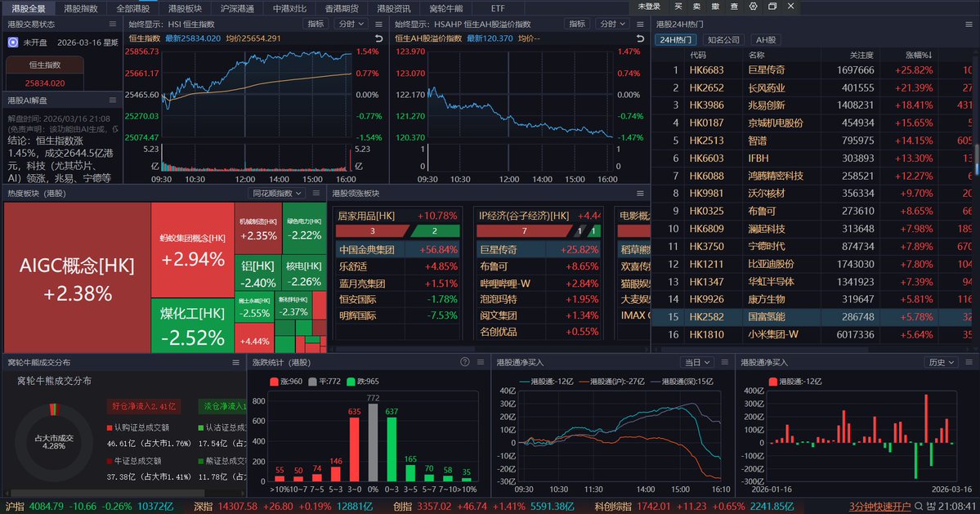Switch to the 港股板块 tab
The image size is (980, 514).
[185, 8]
